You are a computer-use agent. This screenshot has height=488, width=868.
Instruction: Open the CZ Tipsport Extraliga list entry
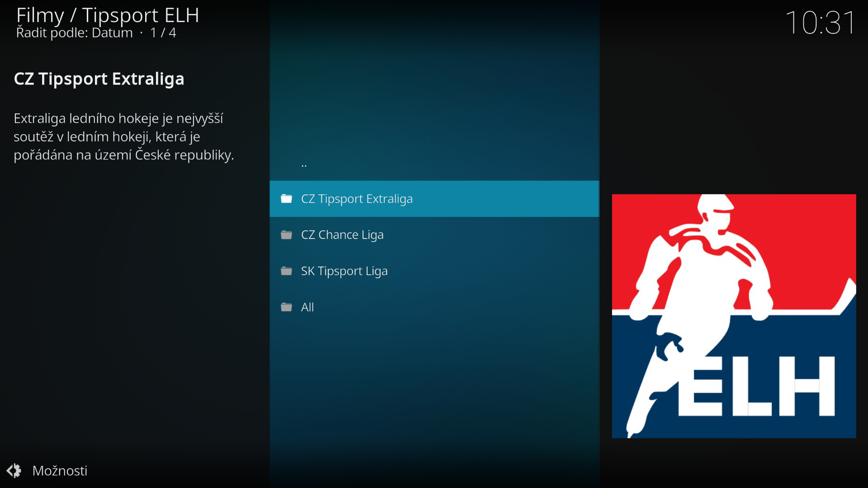coord(357,199)
